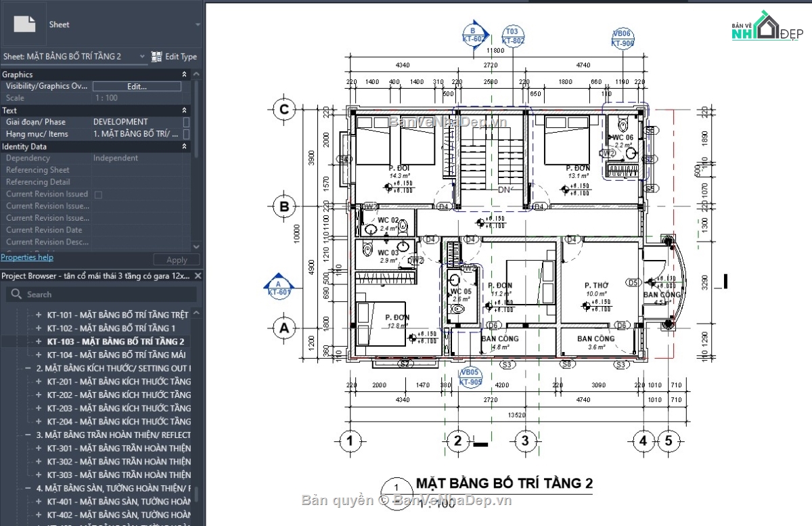Click the Sheet type thumbnail icon

click(x=24, y=24)
